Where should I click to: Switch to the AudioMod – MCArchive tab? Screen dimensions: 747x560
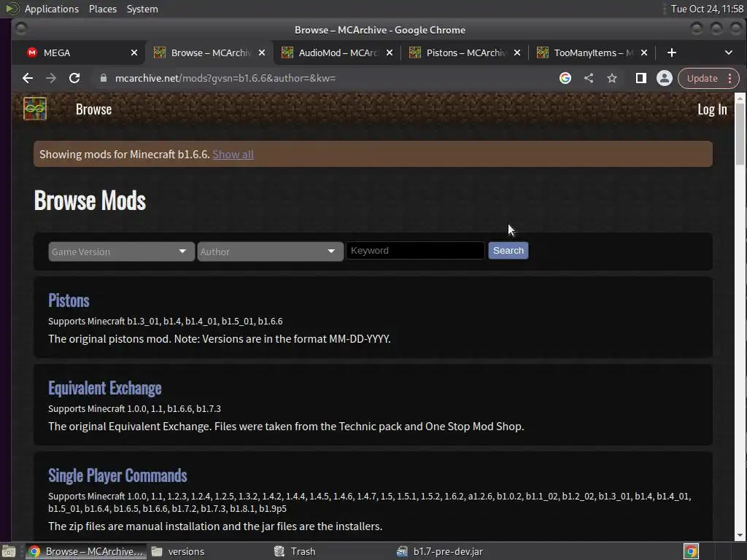(x=336, y=52)
